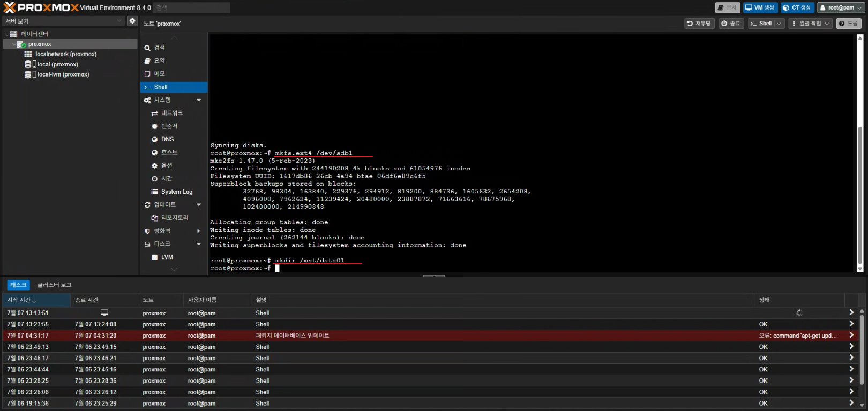Expand the 시스템 menu arrow
Screen dimensions: 868x411
199,100
